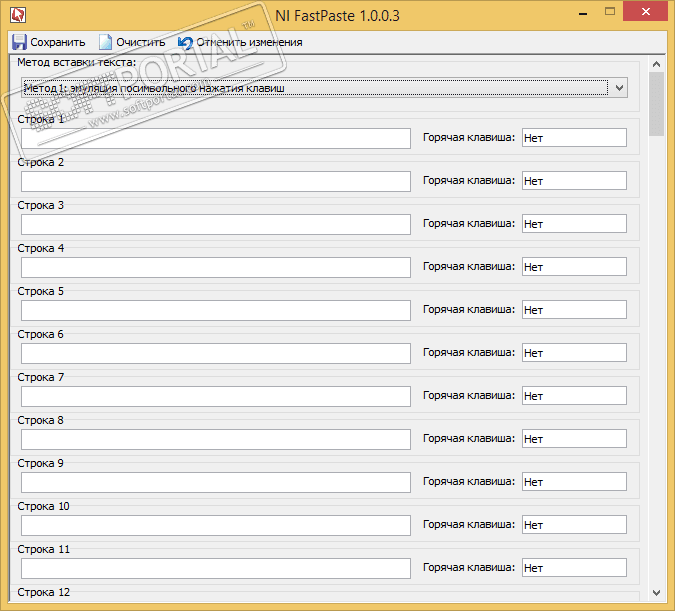This screenshot has width=675, height=611.
Task: Maximize the NI FastPaste window
Action: point(610,12)
